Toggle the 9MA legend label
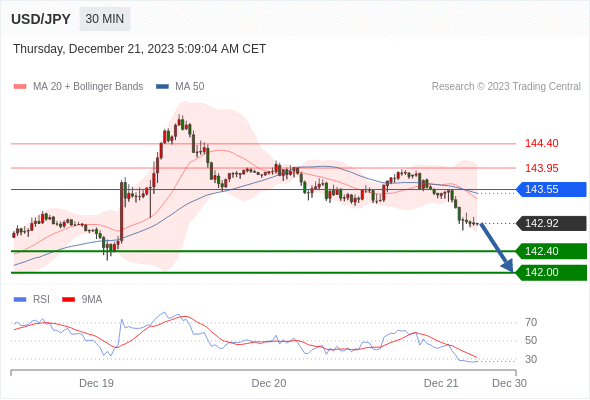This screenshot has height=400, width=590. [92, 300]
